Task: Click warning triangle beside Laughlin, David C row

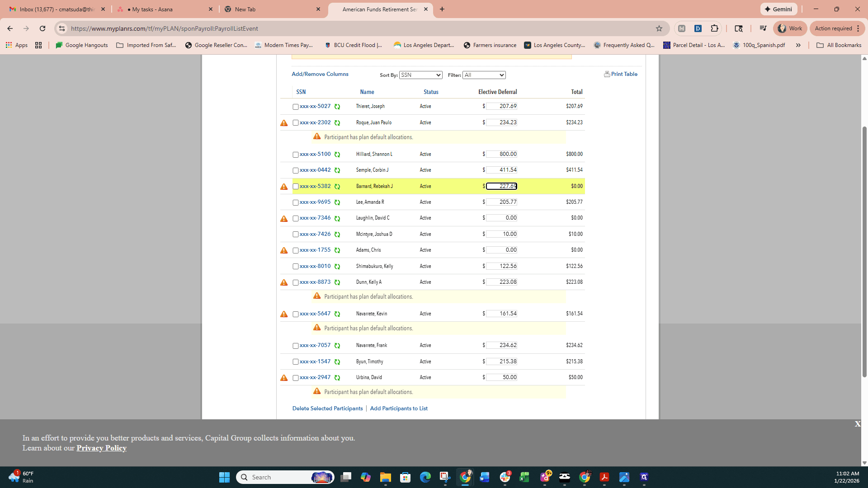Action: point(284,219)
